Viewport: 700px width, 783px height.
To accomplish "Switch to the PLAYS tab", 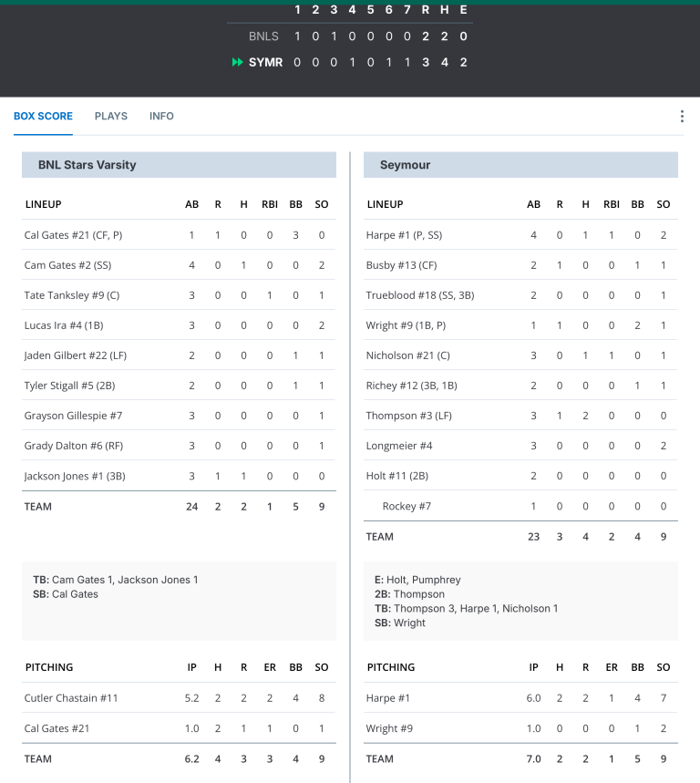I will [111, 117].
